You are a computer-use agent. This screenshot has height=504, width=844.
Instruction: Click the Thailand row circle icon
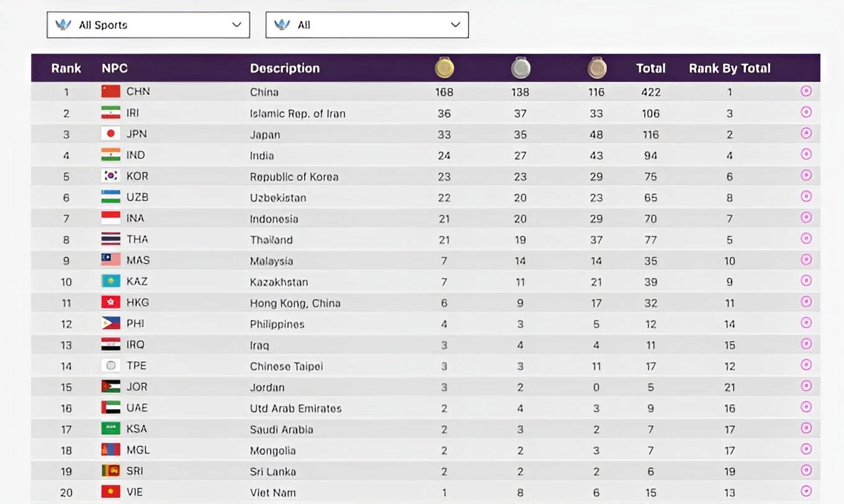[806, 239]
